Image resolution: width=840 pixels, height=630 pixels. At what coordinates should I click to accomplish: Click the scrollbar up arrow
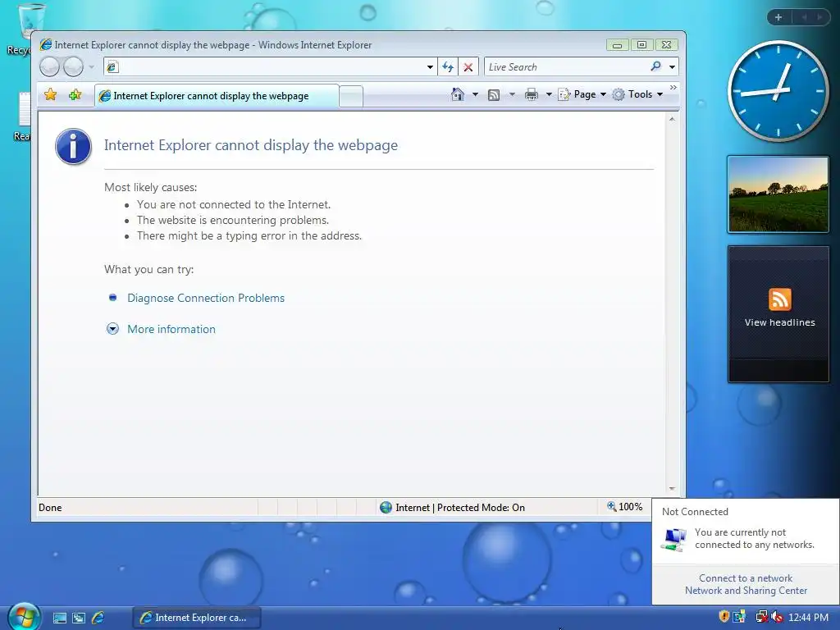pos(672,119)
